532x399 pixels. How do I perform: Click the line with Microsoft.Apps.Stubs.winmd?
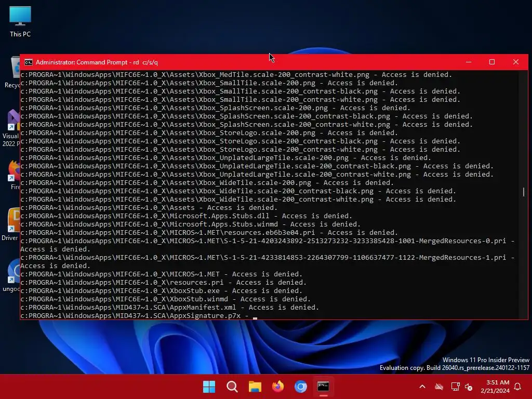tap(190, 224)
